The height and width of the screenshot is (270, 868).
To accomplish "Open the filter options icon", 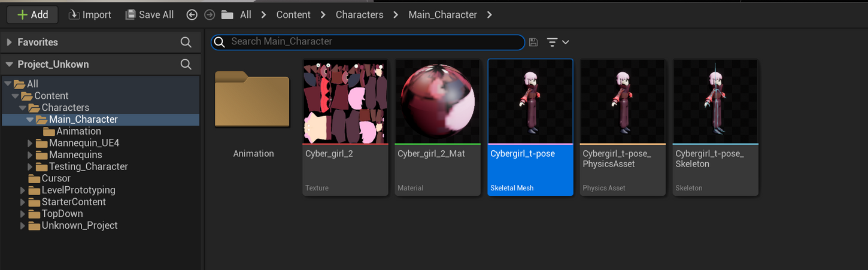I will pyautogui.click(x=557, y=42).
